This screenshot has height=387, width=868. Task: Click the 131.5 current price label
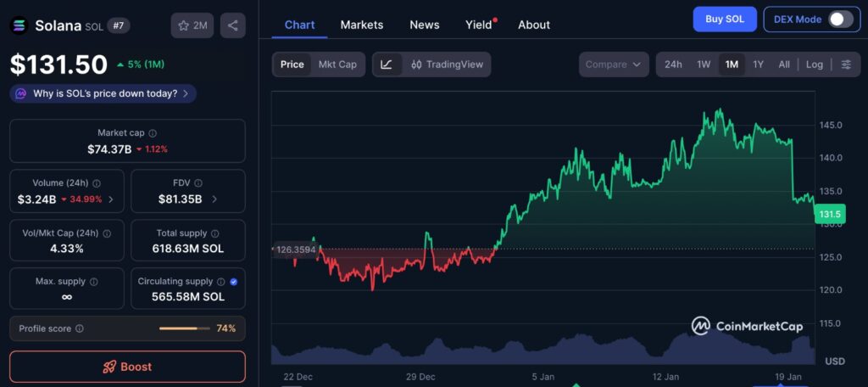tap(830, 215)
